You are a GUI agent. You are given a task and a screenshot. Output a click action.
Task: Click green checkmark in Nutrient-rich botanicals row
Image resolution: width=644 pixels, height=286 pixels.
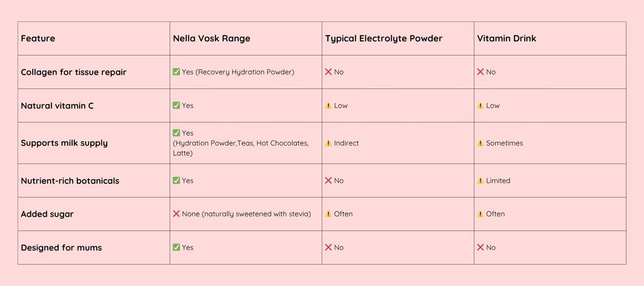(176, 181)
